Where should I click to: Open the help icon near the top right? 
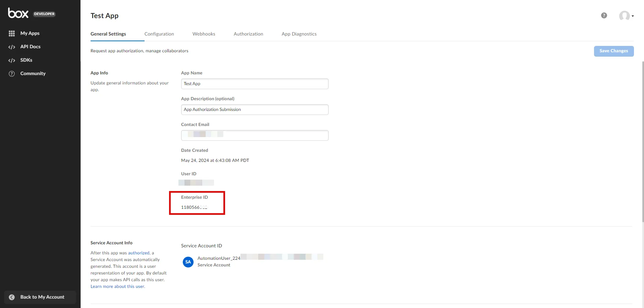pyautogui.click(x=604, y=15)
